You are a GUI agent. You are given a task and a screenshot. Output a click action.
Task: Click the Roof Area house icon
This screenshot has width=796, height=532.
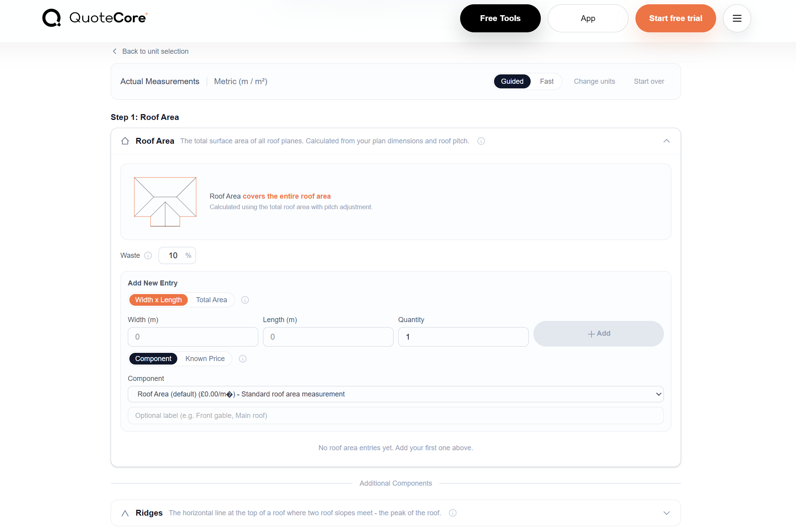pos(125,141)
